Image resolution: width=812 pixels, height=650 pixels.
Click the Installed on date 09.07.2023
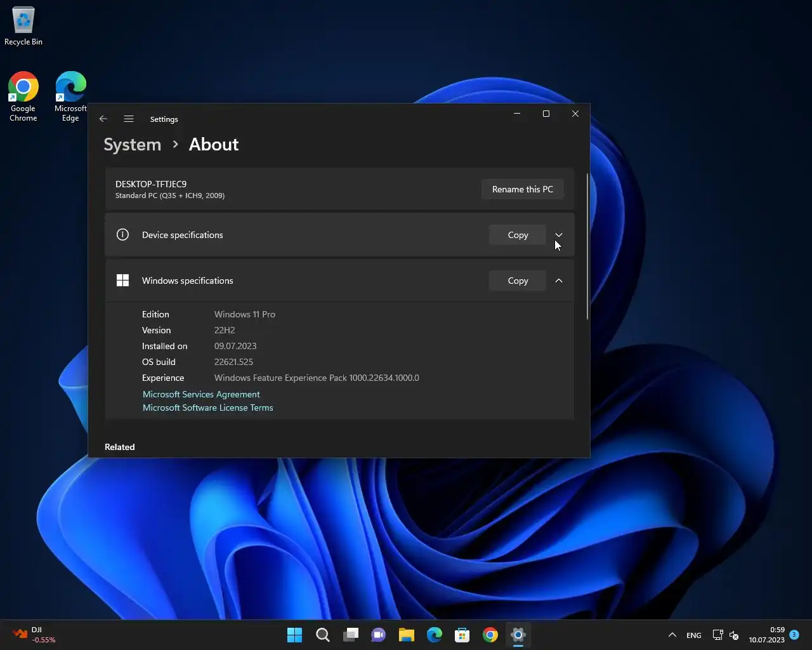235,346
